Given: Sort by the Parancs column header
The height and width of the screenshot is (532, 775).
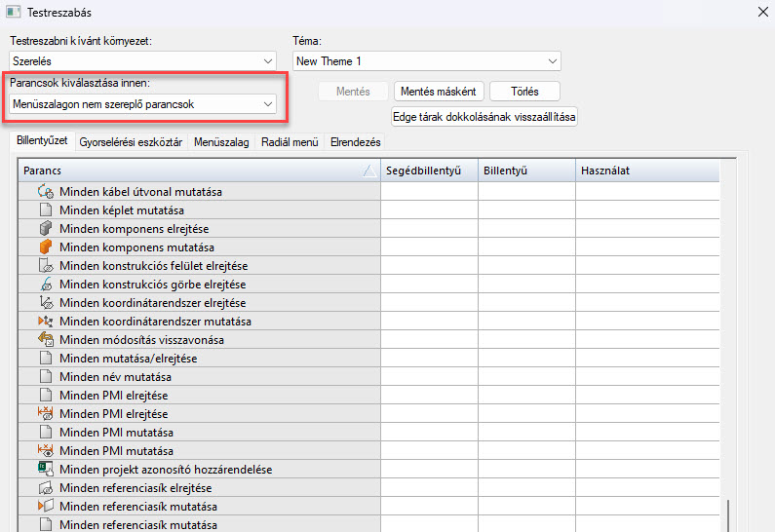Looking at the screenshot, I should tap(195, 171).
